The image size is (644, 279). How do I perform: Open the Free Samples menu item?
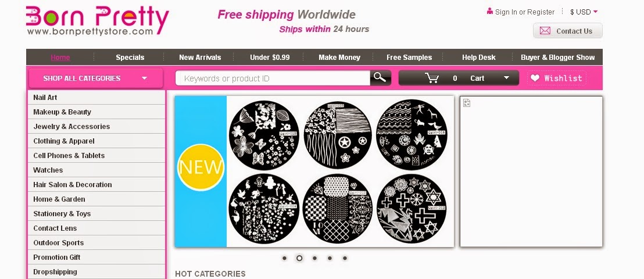[409, 58]
